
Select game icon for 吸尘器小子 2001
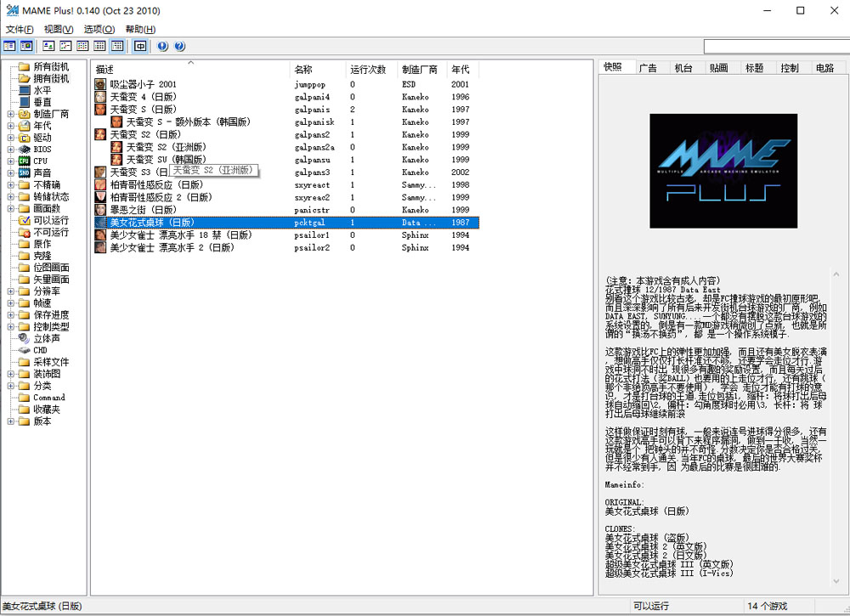(x=100, y=84)
